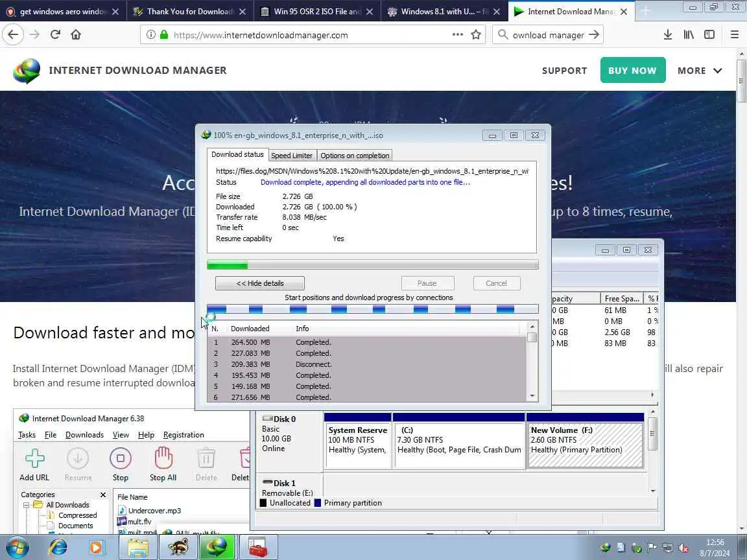
Task: Click the 'Free Spa...' column header
Action: coord(622,299)
